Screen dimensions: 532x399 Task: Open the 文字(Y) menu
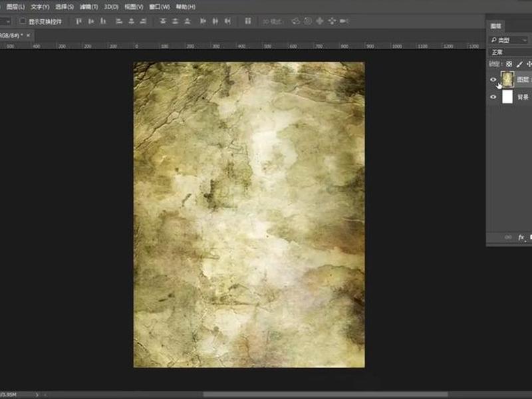(x=40, y=7)
